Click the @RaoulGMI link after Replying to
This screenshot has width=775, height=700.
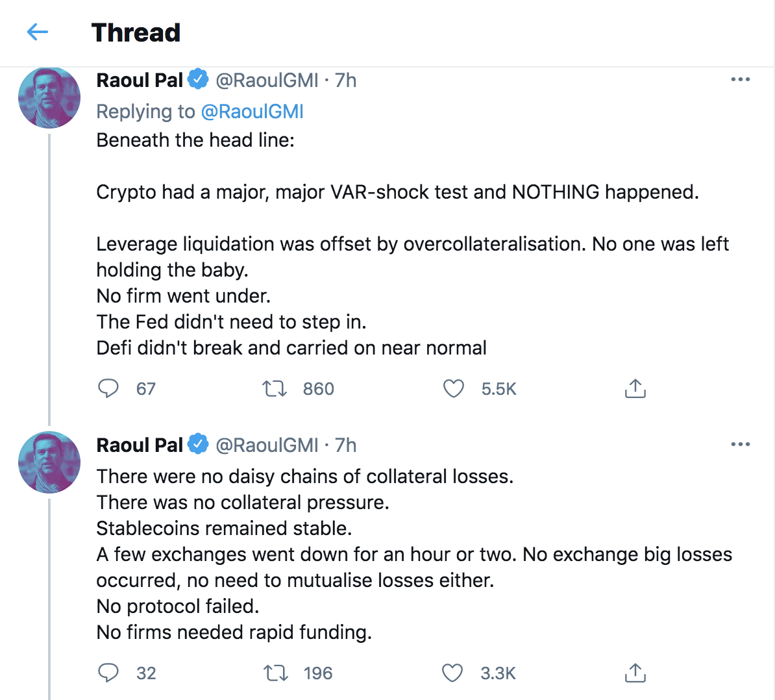point(252,112)
